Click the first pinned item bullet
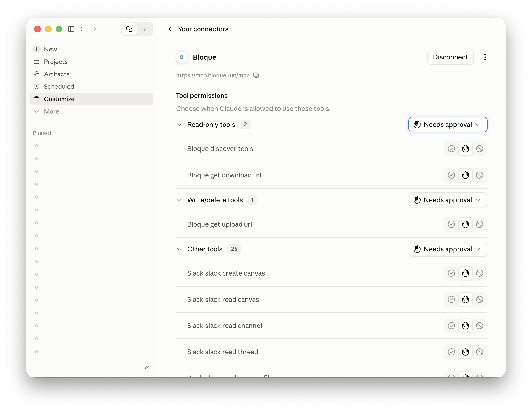The image size is (532, 412). point(37,146)
